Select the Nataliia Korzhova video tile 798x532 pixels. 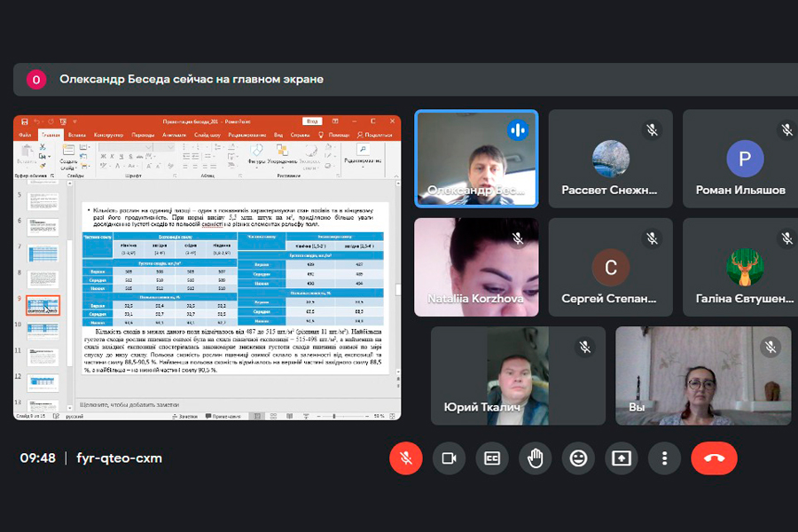tap(476, 267)
